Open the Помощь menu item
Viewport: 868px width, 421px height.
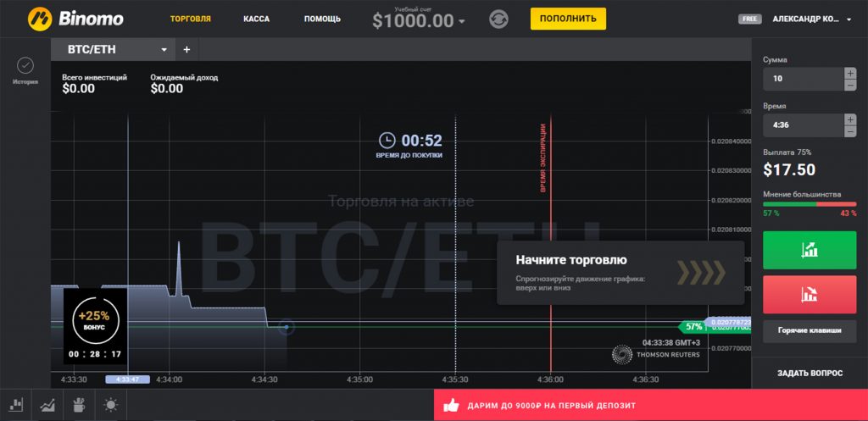322,19
